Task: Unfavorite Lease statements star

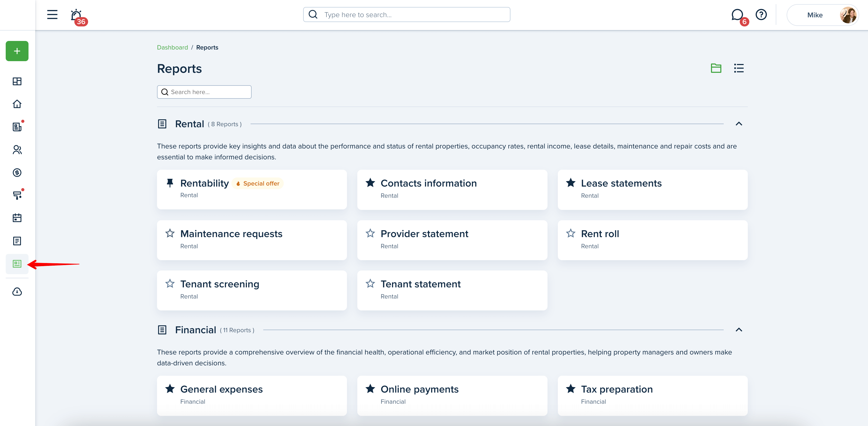Action: click(571, 183)
